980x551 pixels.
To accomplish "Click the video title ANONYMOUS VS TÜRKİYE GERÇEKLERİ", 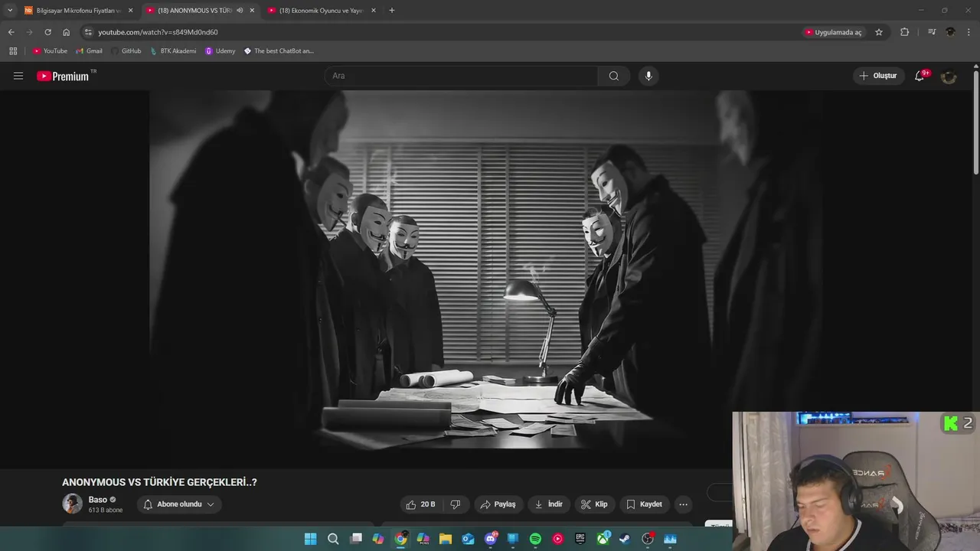I will coord(159,482).
